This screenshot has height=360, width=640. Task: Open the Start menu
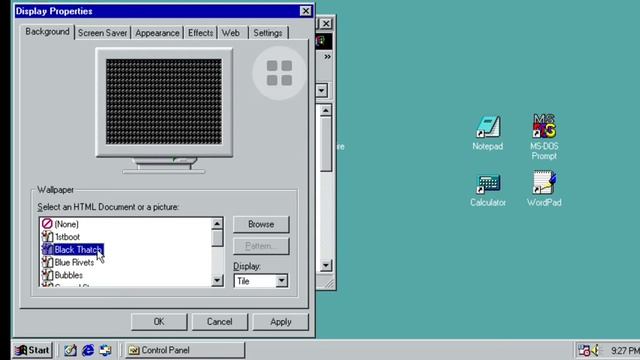click(32, 350)
